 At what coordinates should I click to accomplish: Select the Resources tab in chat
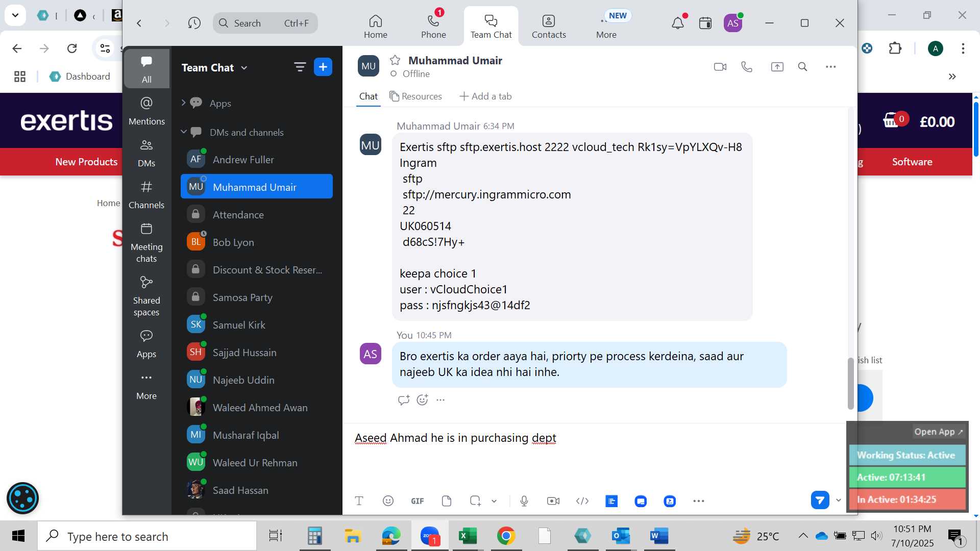415,96
